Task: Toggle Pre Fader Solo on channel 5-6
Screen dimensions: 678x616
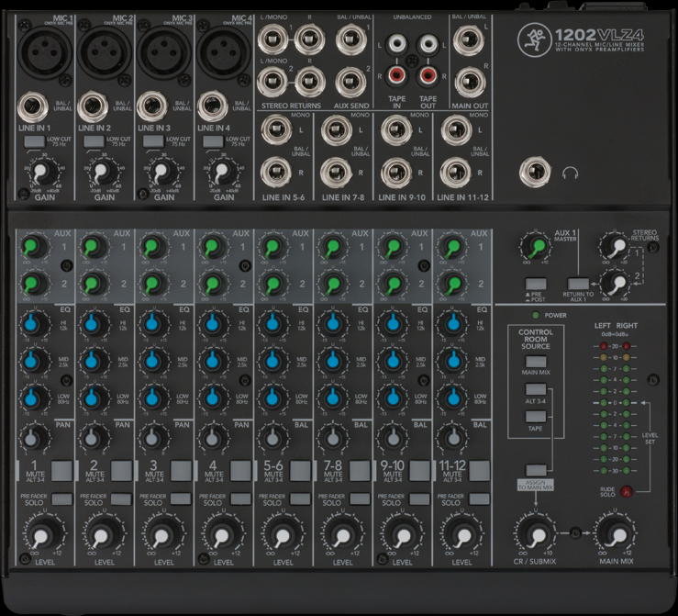Action: [x=300, y=498]
